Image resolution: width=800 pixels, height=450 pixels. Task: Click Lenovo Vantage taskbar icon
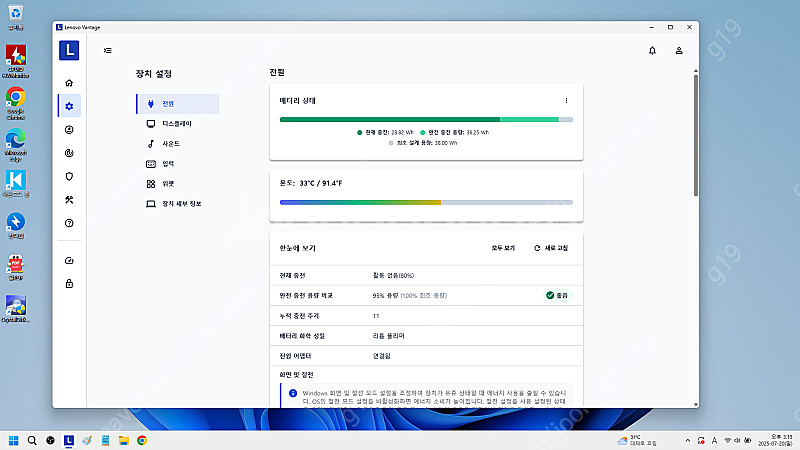coord(69,440)
